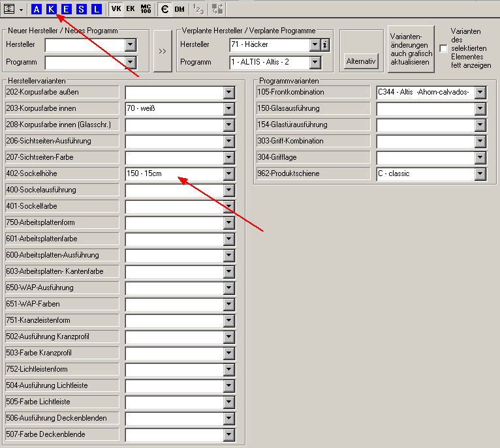Switch currency to DM icon
This screenshot has height=448, width=500.
coord(179,8)
